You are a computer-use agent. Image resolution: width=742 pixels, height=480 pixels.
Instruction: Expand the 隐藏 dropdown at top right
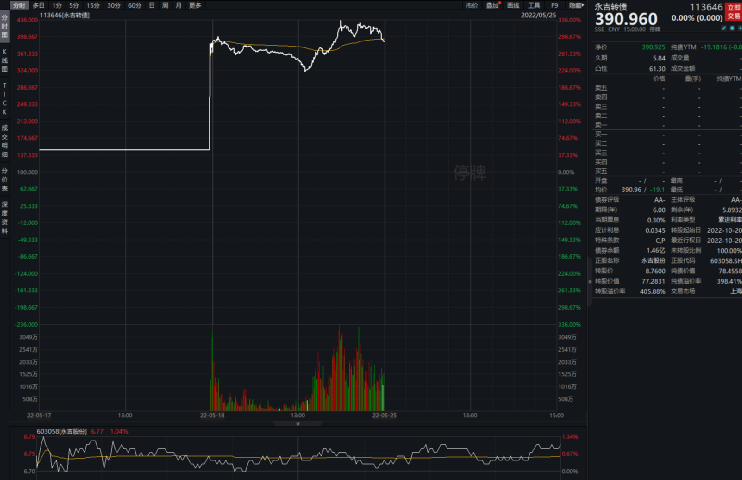point(575,5)
